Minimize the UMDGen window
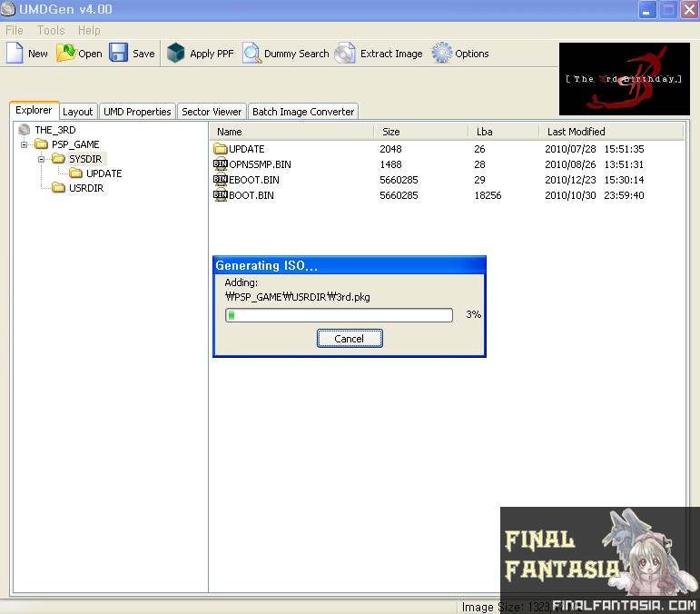700x614 pixels. [646, 10]
